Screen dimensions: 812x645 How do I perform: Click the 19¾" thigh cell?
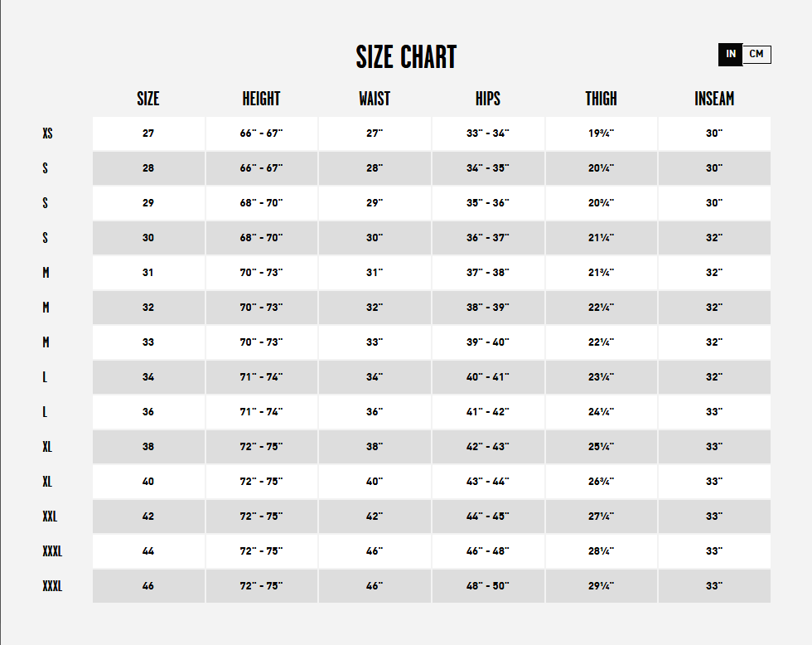coord(602,133)
